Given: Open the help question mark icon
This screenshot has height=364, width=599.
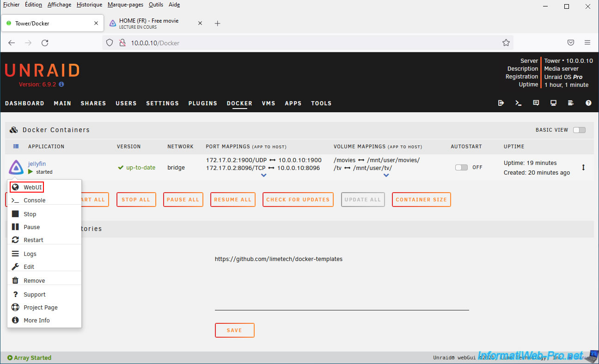Looking at the screenshot, I should point(588,103).
